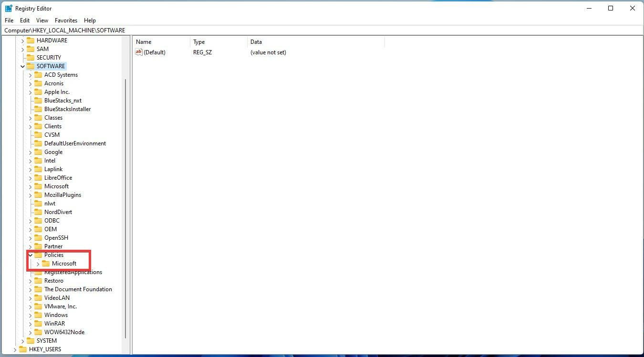This screenshot has height=357, width=644.
Task: Select the SYSTEM key
Action: [47, 341]
